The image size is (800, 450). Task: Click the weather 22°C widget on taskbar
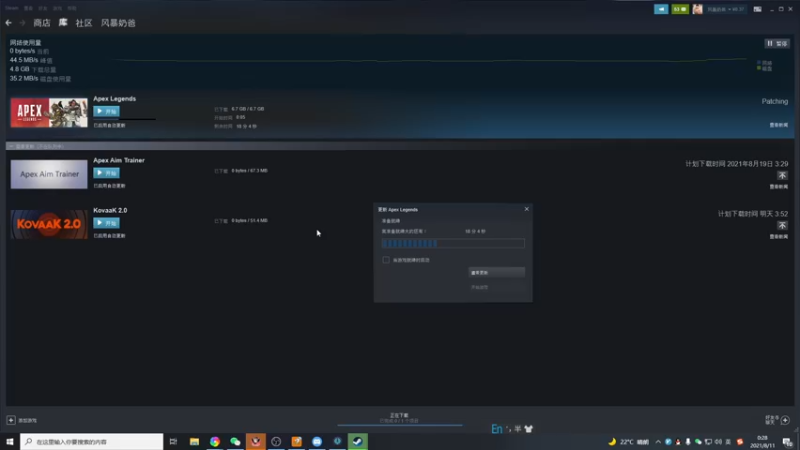click(629, 442)
